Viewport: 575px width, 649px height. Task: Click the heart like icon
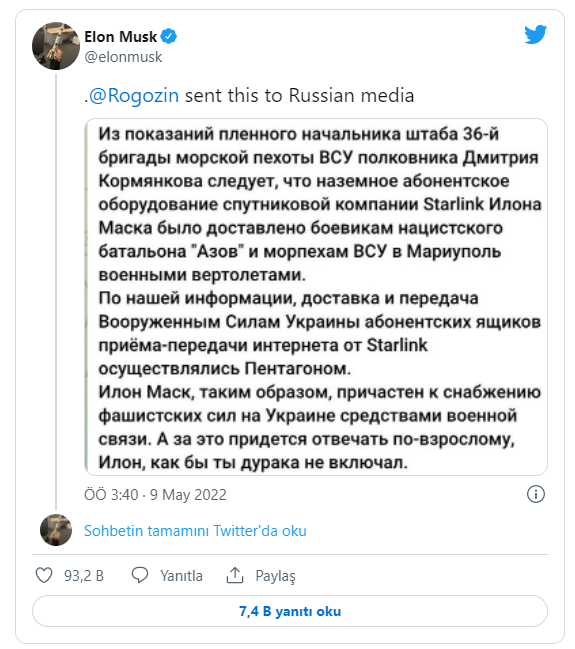pyautogui.click(x=44, y=575)
